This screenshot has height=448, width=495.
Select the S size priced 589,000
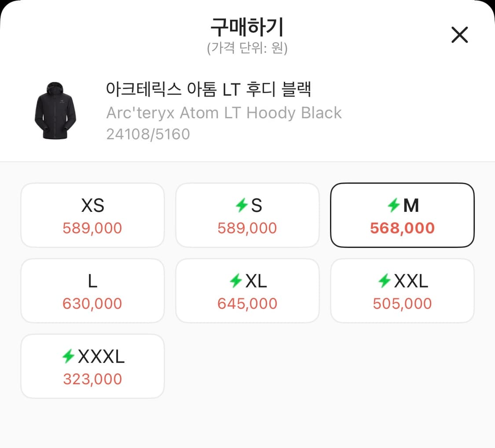coord(247,215)
